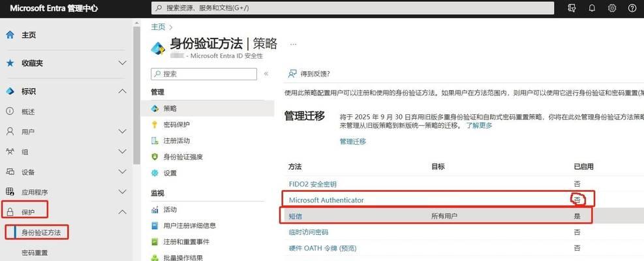This screenshot has height=261, width=644.
Task: Click the top search box 搜索资源、服务和文档
Action: [352, 8]
